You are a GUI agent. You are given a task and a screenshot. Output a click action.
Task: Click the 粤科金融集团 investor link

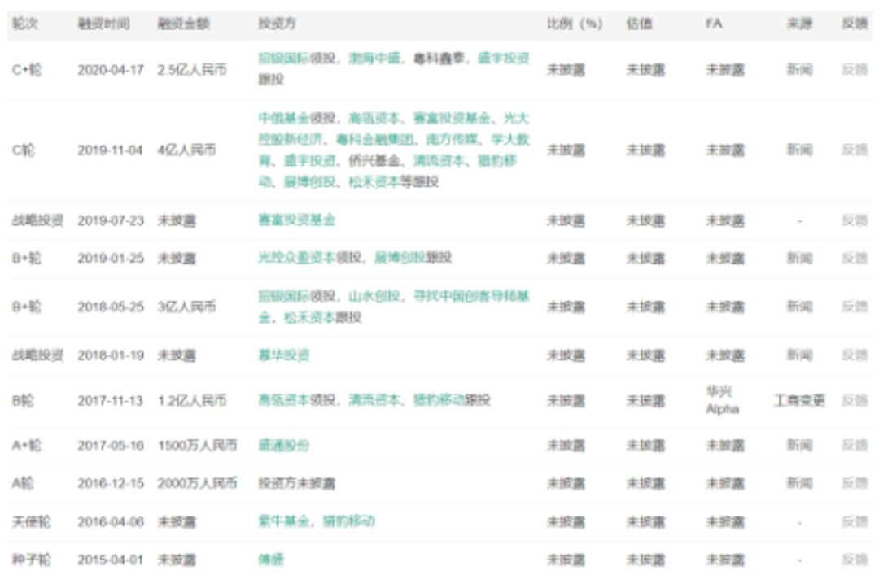click(374, 139)
